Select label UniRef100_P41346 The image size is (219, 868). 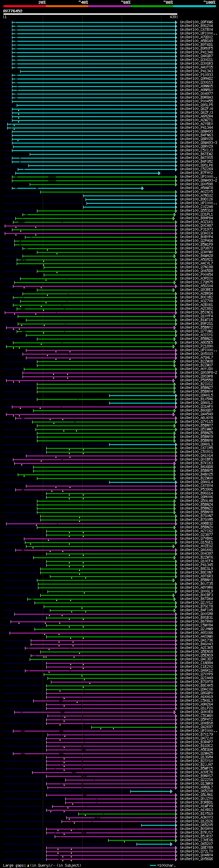[x=196, y=52]
